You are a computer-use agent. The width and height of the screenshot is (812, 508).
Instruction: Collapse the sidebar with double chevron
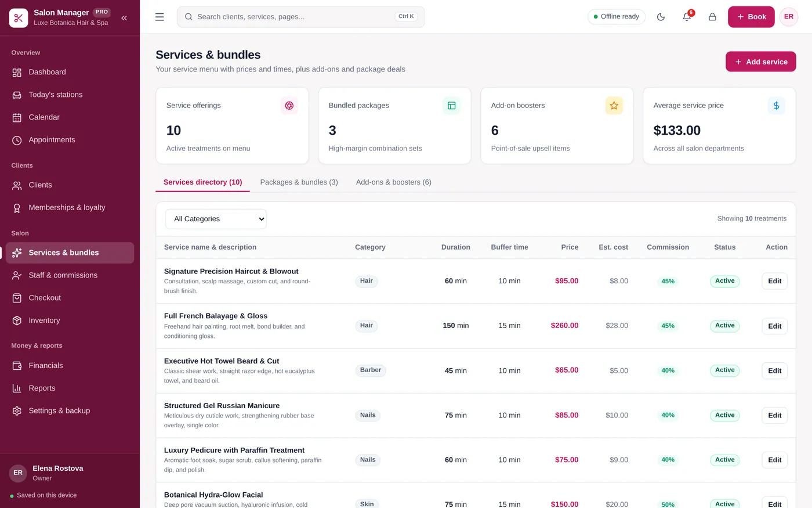pyautogui.click(x=124, y=18)
